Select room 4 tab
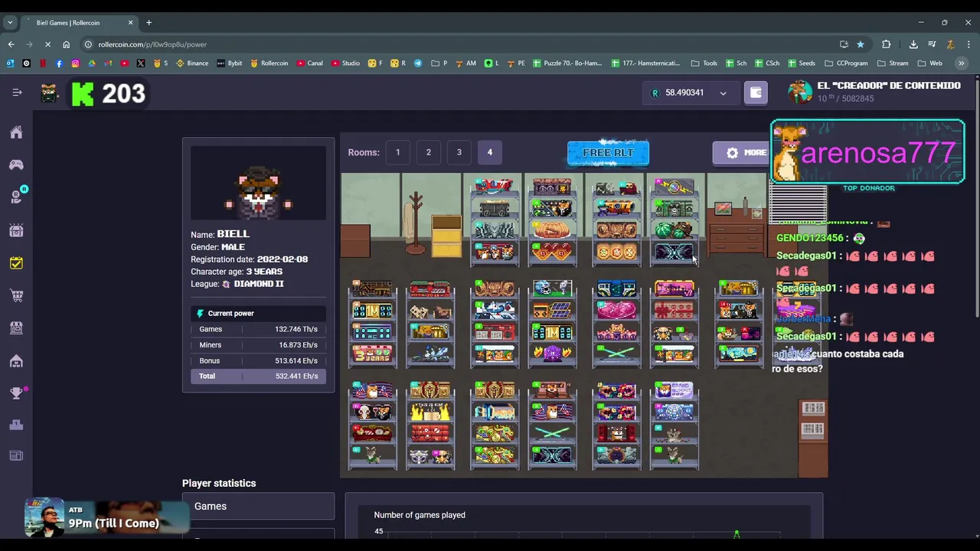 click(490, 152)
